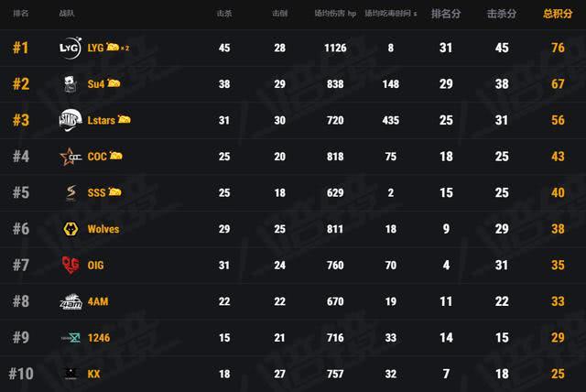Click the SSS team logo
The height and width of the screenshot is (392, 586).
[70, 192]
